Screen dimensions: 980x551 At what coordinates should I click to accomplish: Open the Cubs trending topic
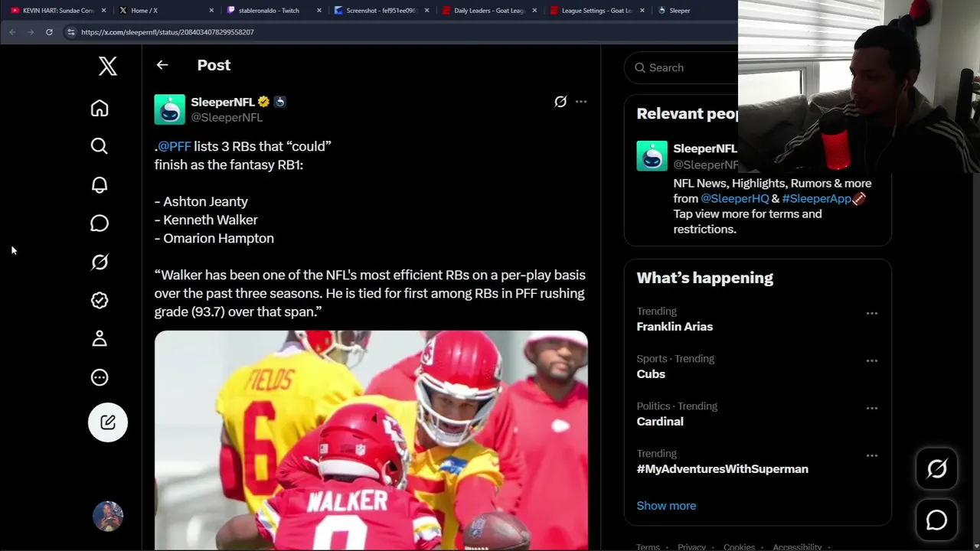pos(651,374)
